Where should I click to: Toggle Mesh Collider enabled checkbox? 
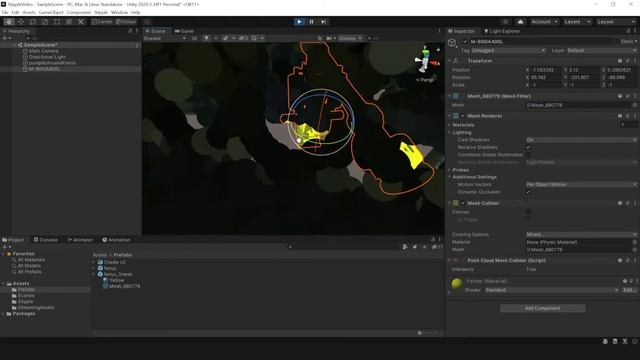coord(463,203)
